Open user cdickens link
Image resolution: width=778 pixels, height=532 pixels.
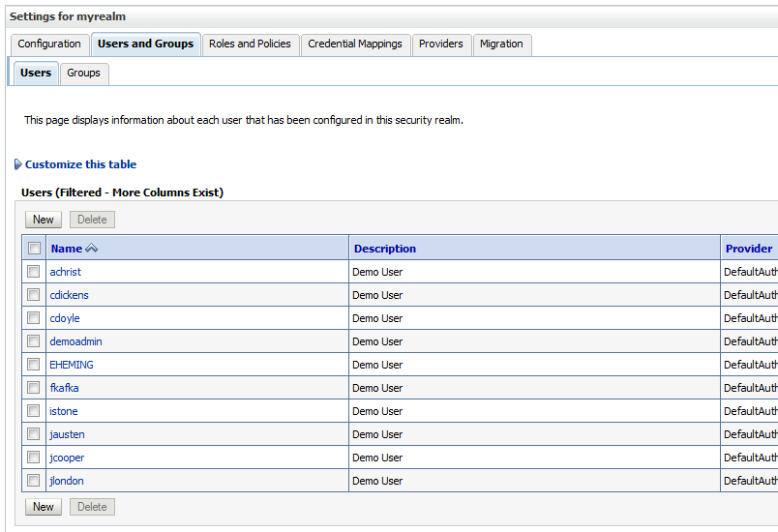[x=69, y=295]
